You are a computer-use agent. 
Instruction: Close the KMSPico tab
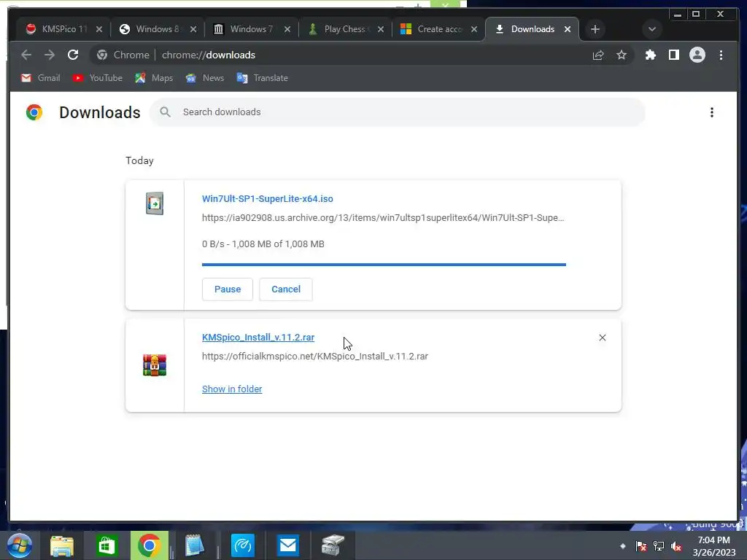click(99, 29)
